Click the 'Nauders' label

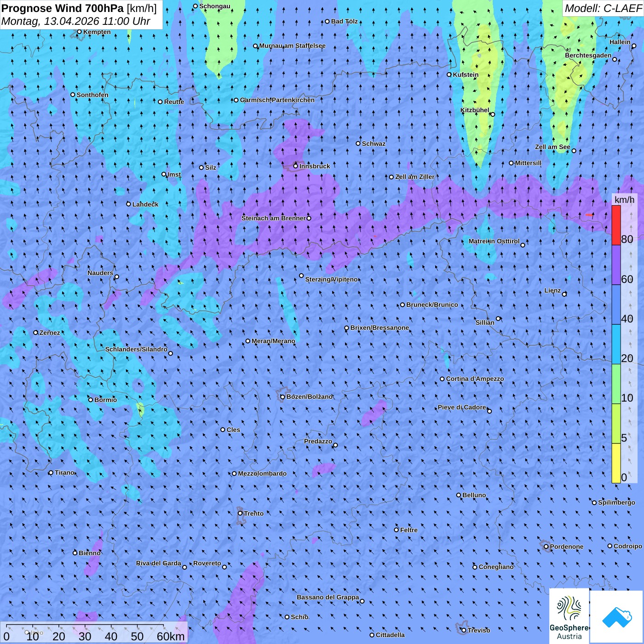tap(100, 273)
